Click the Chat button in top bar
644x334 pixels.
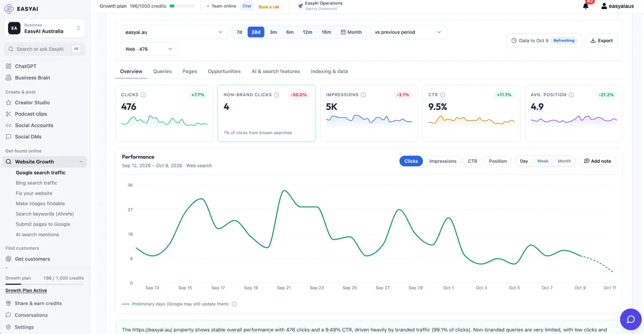tap(247, 6)
